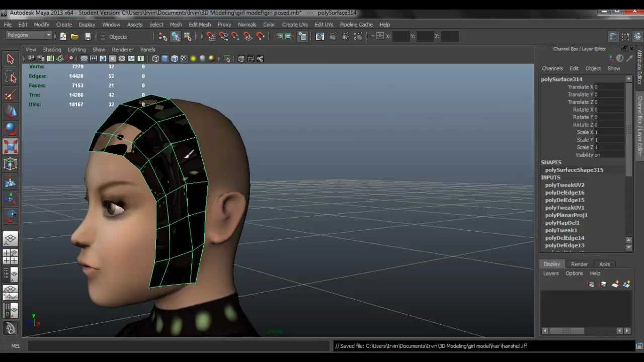The width and height of the screenshot is (644, 362).
Task: Click the textured checker sphere icon
Action: point(184,59)
